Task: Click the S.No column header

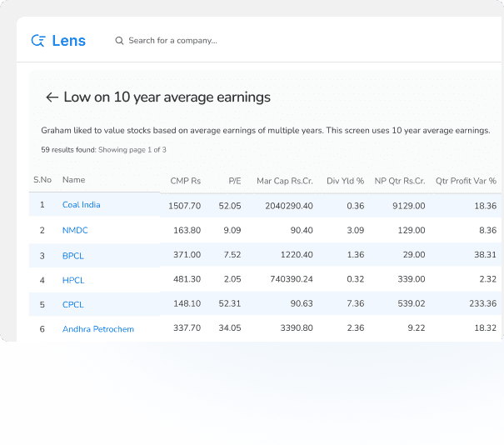Action: [x=42, y=180]
